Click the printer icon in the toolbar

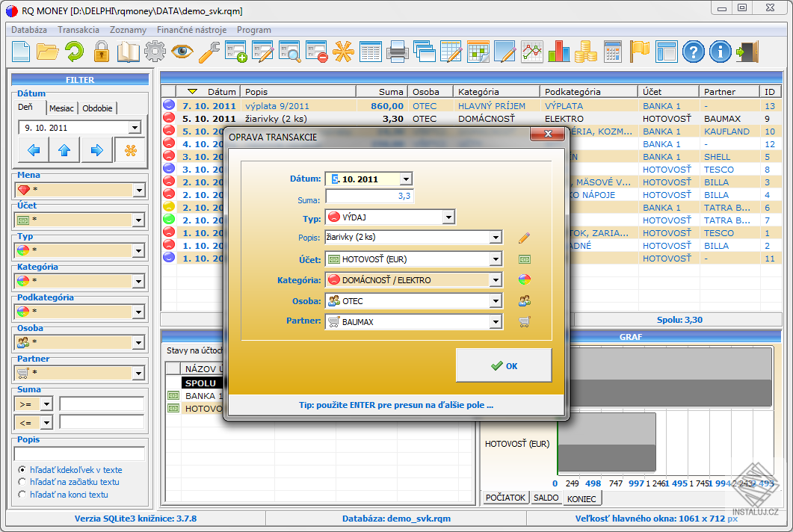(x=398, y=52)
